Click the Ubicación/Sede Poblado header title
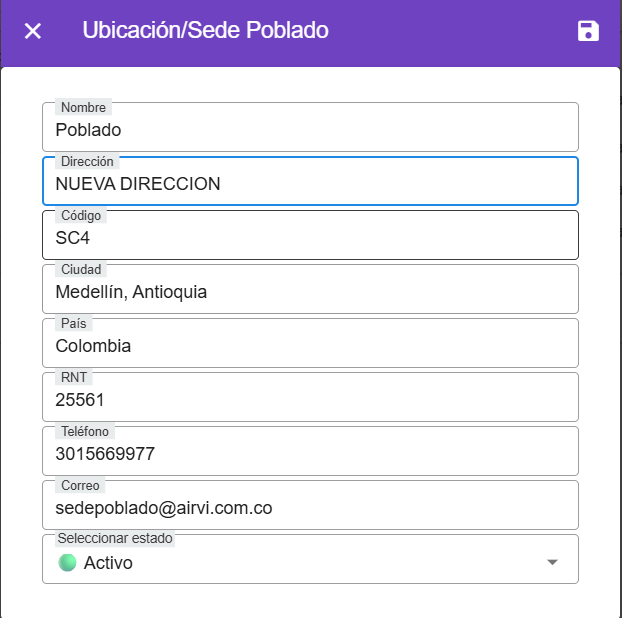The image size is (622, 618). click(x=205, y=31)
